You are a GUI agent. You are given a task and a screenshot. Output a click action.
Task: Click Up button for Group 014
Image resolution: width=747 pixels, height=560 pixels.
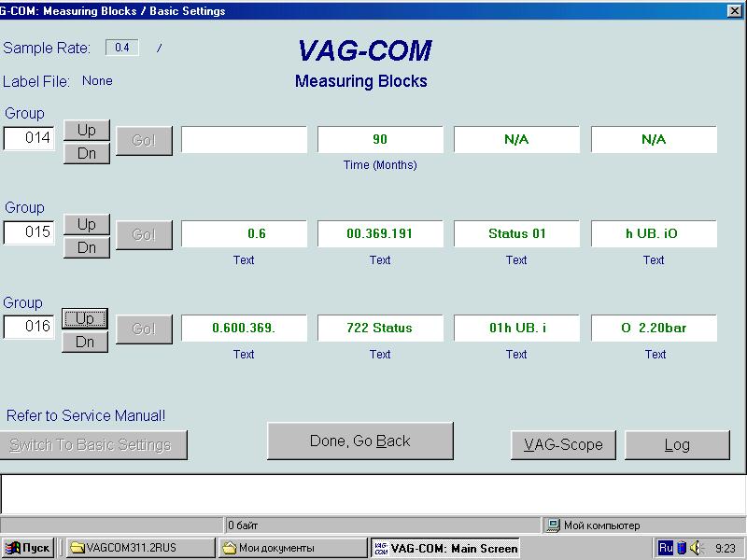86,130
